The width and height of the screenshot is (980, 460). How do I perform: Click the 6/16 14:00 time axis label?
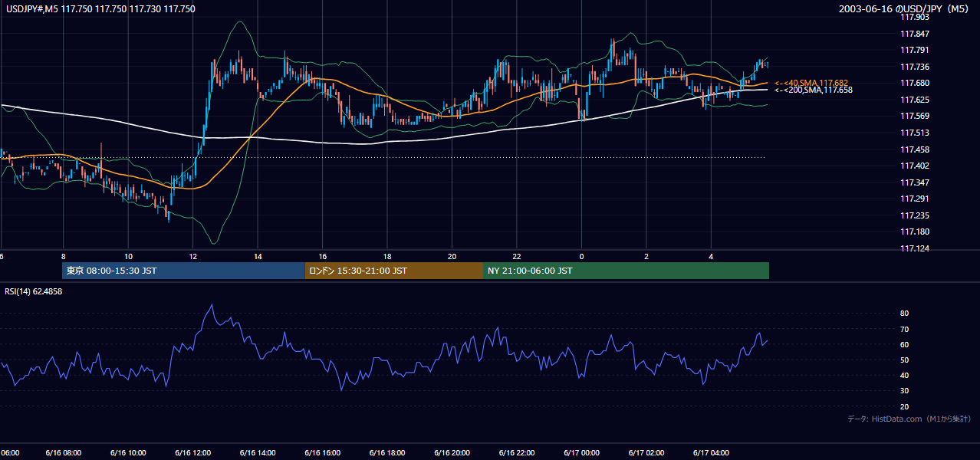(258, 453)
